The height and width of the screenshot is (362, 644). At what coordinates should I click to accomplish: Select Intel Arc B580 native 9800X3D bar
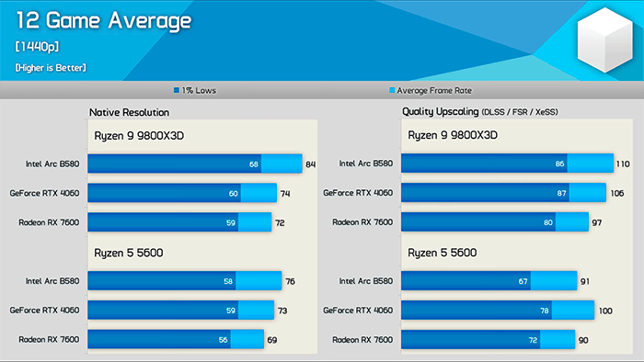coord(195,164)
